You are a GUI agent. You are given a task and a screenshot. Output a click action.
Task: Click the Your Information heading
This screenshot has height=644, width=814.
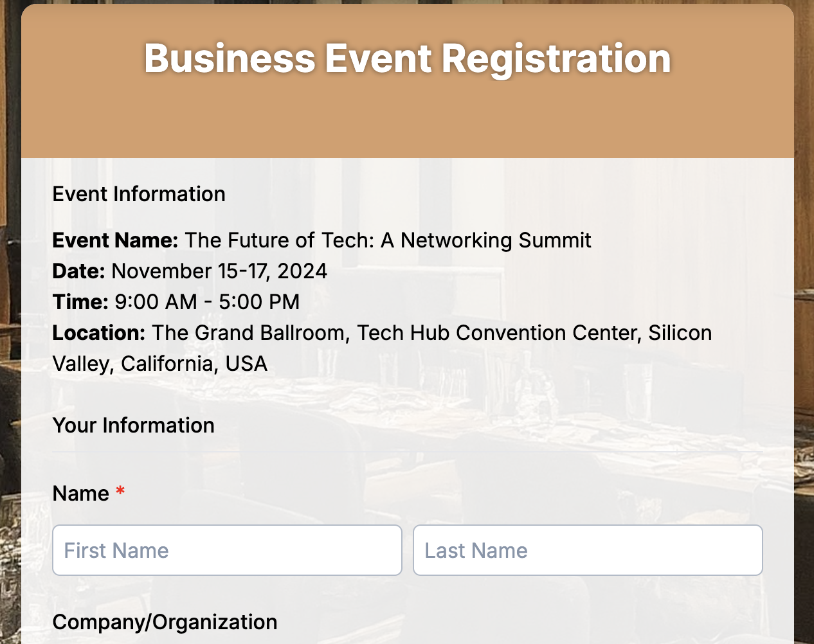[133, 425]
